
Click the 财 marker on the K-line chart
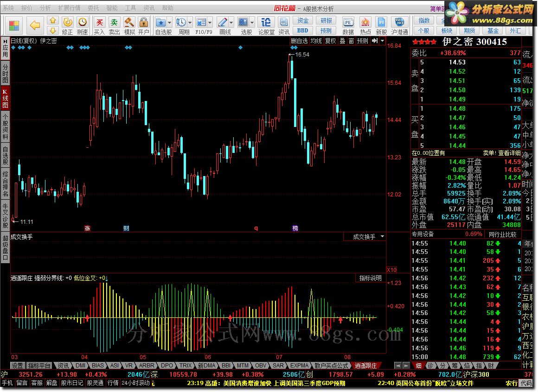tap(126, 228)
